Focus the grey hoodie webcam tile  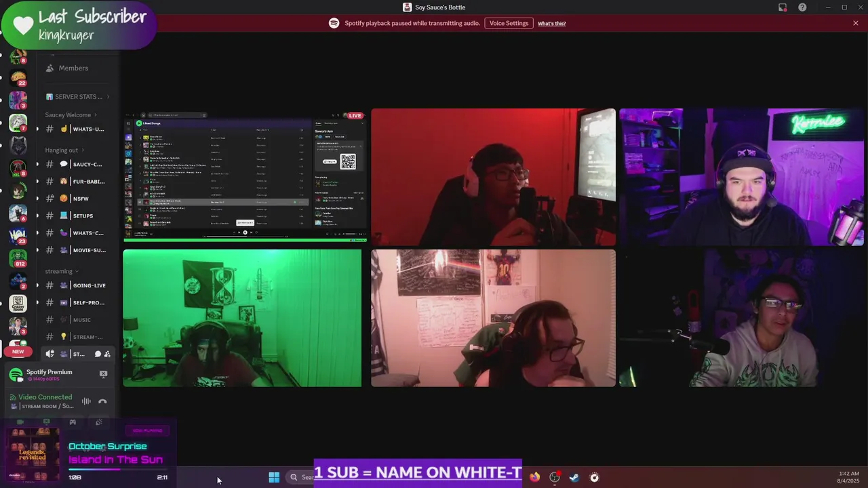(741, 318)
